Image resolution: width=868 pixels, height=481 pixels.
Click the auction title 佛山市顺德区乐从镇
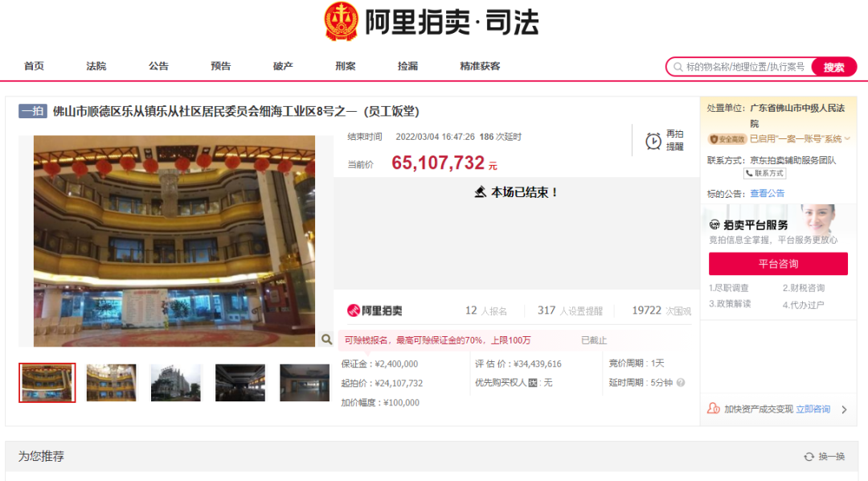235,111
